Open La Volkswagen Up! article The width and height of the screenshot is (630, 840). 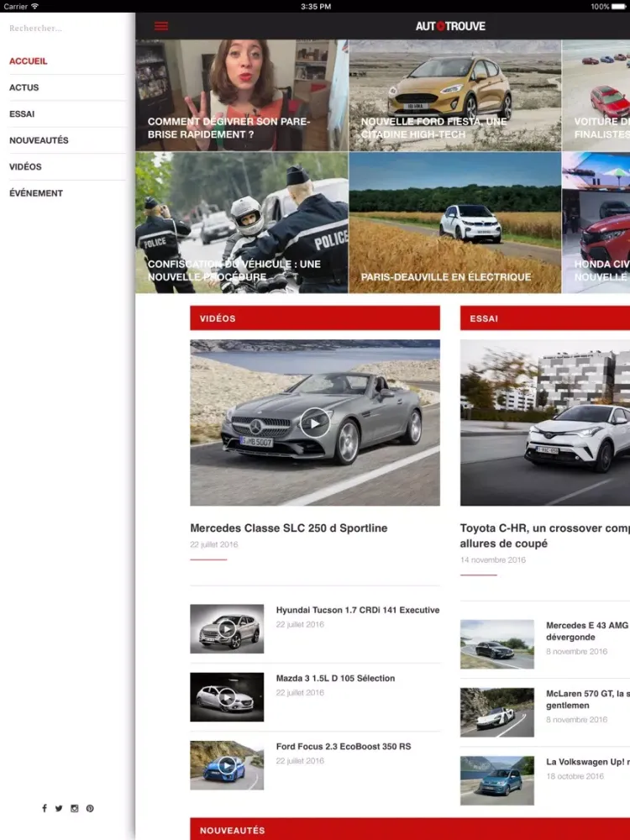click(x=588, y=762)
